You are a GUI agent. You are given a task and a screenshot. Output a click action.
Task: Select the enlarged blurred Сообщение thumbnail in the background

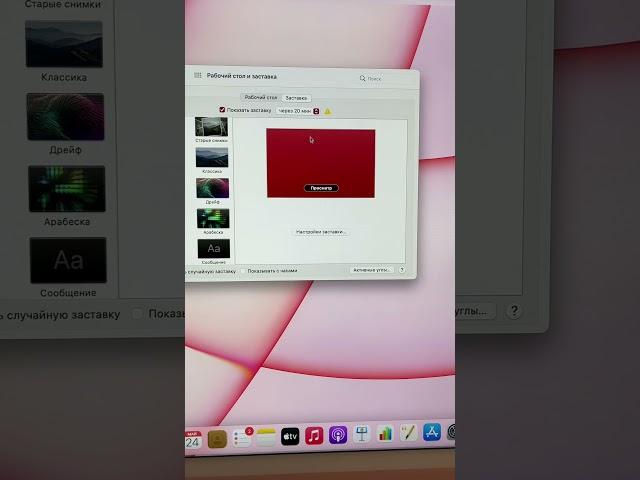point(68,260)
